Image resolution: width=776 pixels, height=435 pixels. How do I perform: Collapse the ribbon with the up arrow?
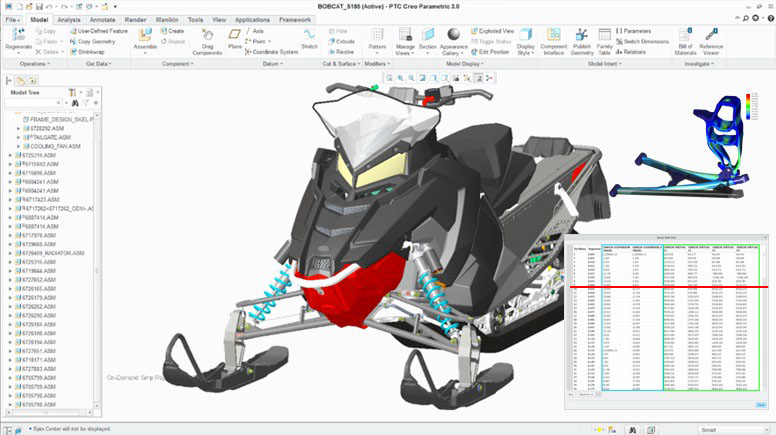click(737, 18)
